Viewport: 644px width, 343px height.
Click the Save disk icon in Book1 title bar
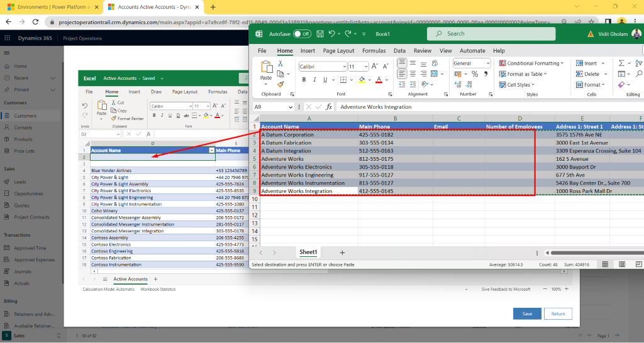[x=320, y=34]
